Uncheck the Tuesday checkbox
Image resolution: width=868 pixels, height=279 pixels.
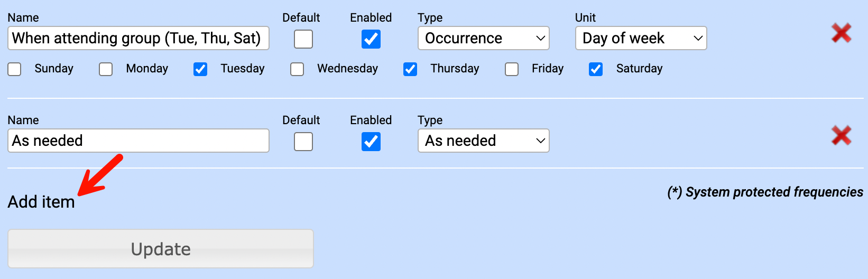200,69
